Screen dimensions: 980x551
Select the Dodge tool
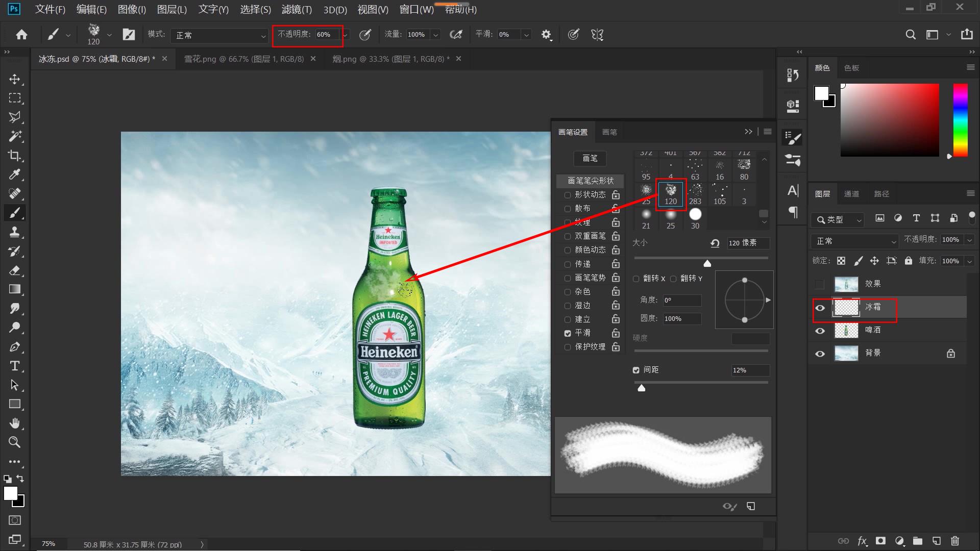click(15, 328)
